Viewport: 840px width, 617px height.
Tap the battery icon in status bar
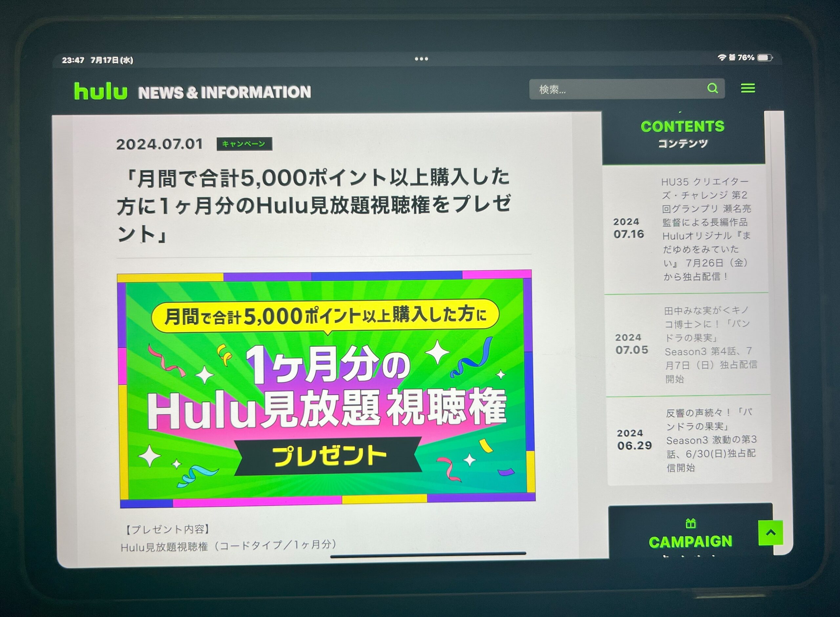coord(765,57)
